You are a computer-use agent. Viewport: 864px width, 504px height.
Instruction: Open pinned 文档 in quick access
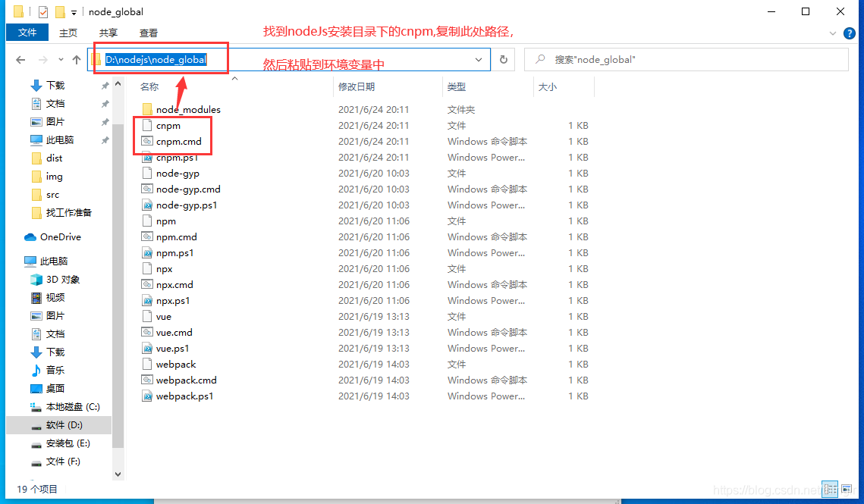[55, 104]
